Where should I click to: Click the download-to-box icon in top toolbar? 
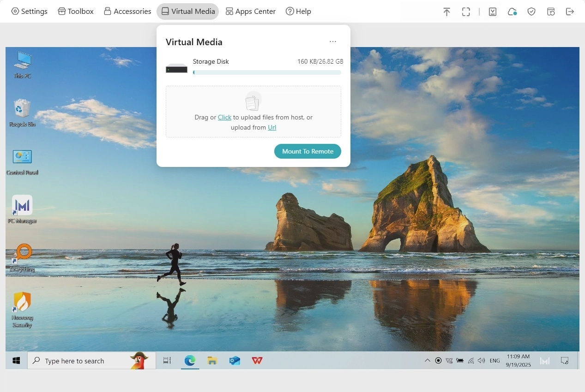click(x=493, y=12)
